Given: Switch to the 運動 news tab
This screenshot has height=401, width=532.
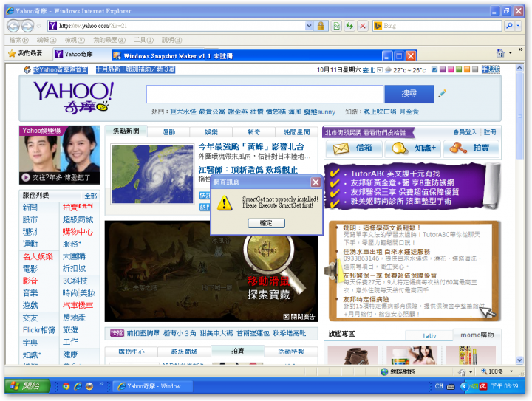Looking at the screenshot, I should coord(168,132).
